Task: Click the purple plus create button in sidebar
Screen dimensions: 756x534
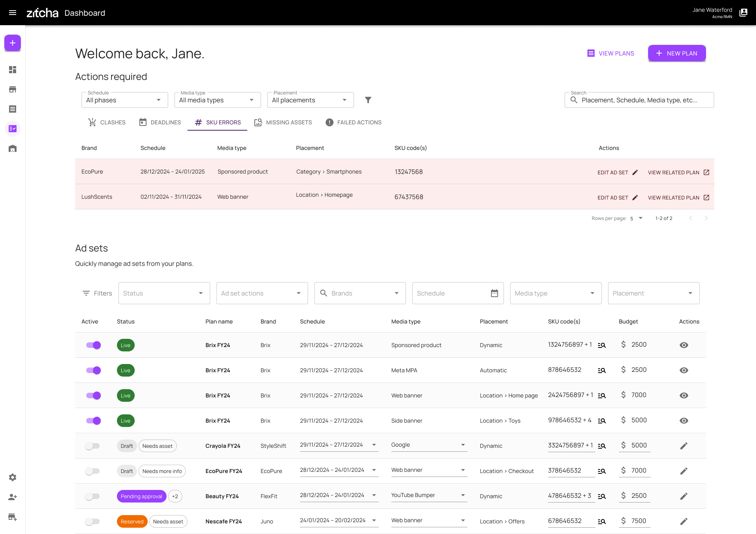Action: click(13, 43)
